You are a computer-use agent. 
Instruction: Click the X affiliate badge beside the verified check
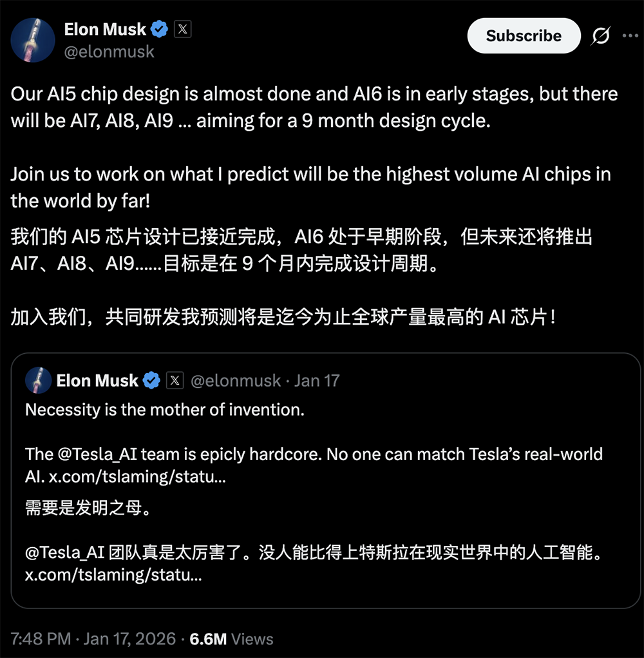coord(184,28)
